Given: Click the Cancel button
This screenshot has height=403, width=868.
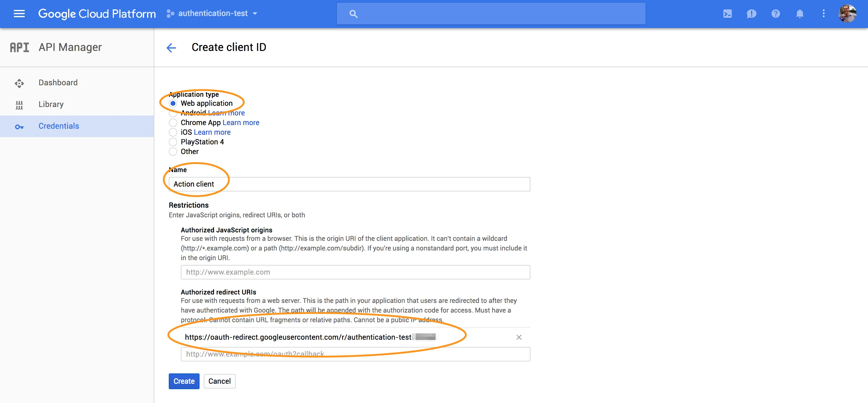Looking at the screenshot, I should coord(219,381).
